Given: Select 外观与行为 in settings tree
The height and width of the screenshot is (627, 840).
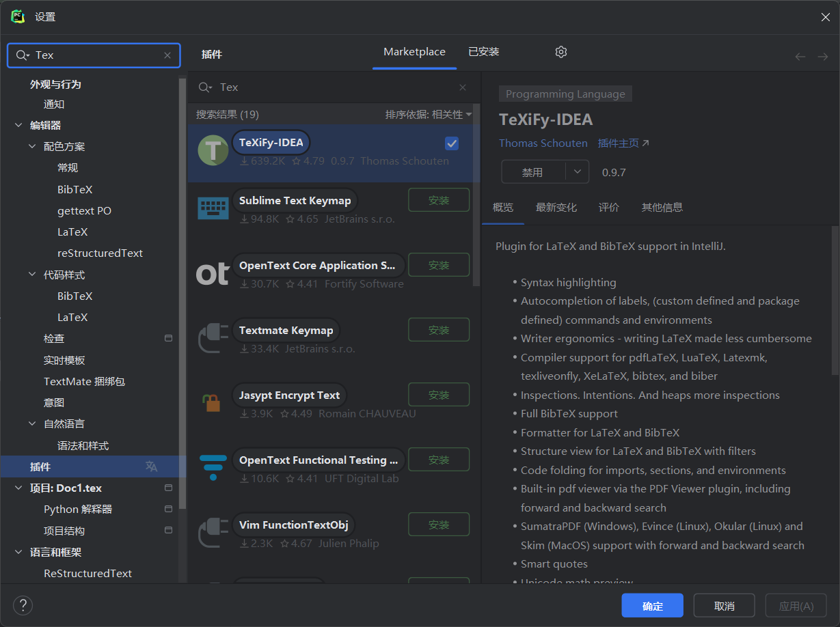Looking at the screenshot, I should (x=55, y=84).
